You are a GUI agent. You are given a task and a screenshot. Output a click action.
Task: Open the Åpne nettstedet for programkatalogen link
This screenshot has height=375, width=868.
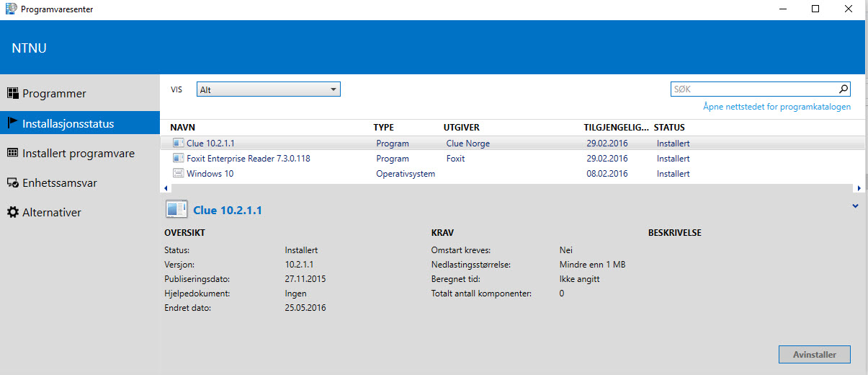tap(777, 107)
